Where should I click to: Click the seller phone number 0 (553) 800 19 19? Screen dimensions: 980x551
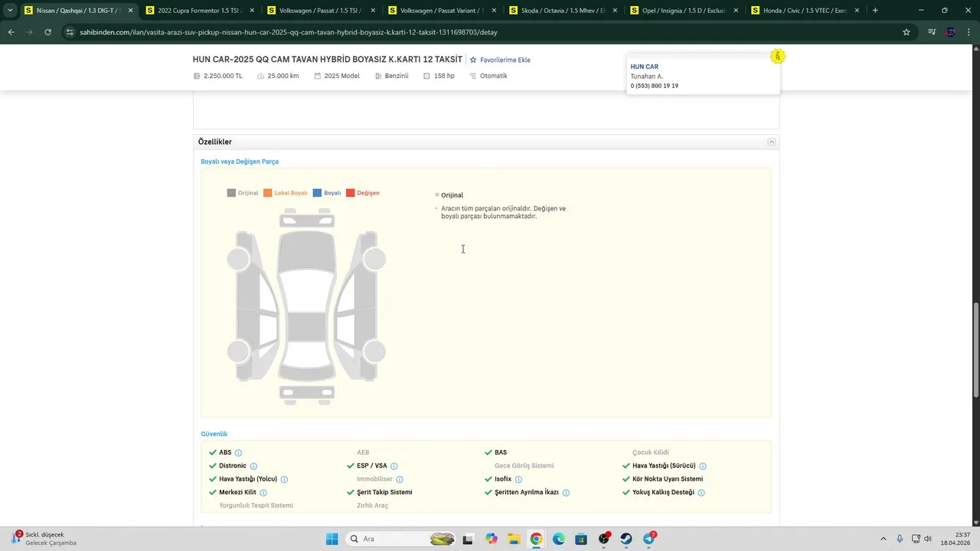coord(654,86)
